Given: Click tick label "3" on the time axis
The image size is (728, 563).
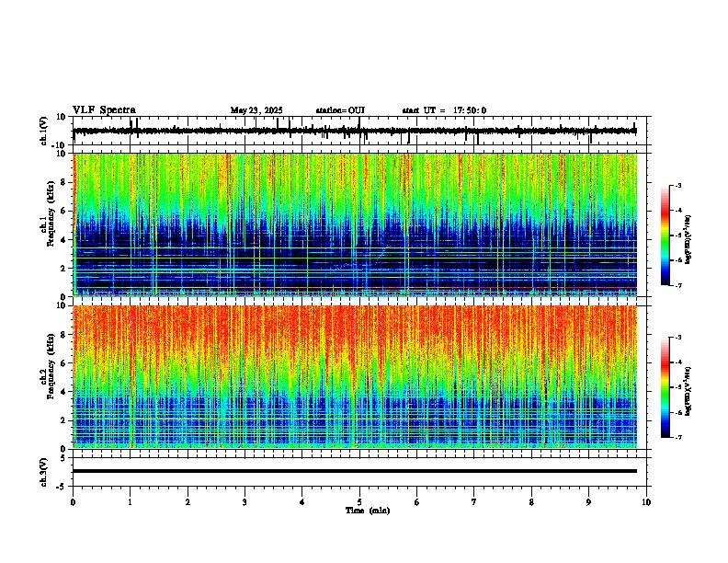Looking at the screenshot, I should (x=245, y=502).
